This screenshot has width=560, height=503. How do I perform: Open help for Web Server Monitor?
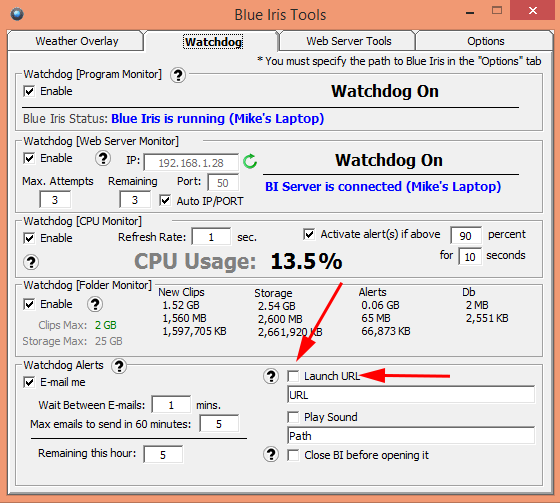[103, 158]
